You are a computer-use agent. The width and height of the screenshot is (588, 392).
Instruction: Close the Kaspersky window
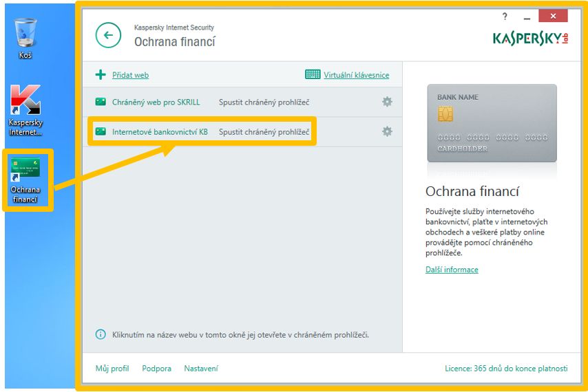click(553, 16)
